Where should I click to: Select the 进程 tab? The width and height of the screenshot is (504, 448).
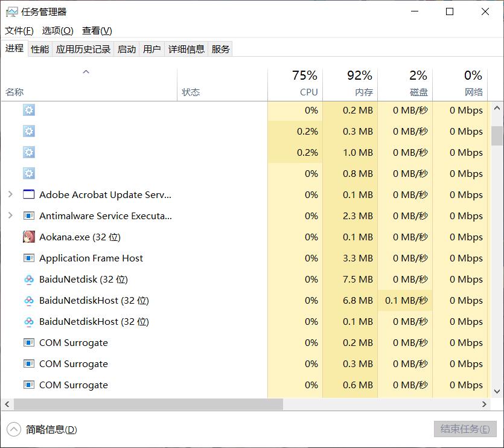14,48
